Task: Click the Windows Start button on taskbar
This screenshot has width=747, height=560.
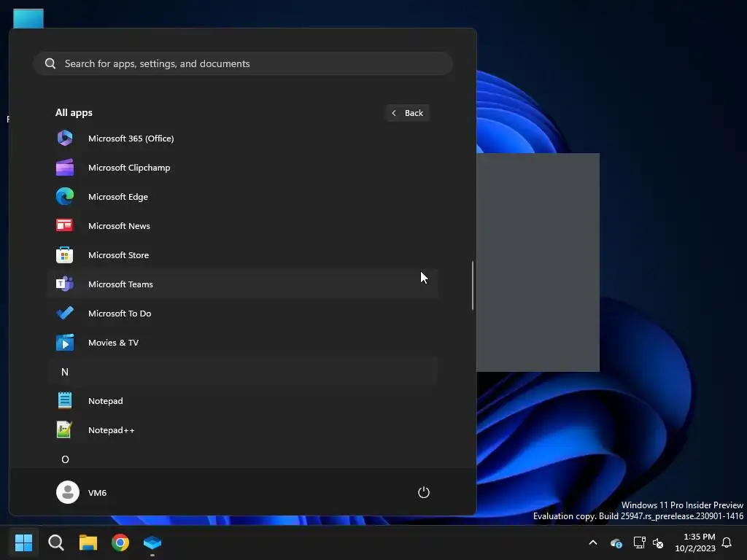Action: point(23,542)
